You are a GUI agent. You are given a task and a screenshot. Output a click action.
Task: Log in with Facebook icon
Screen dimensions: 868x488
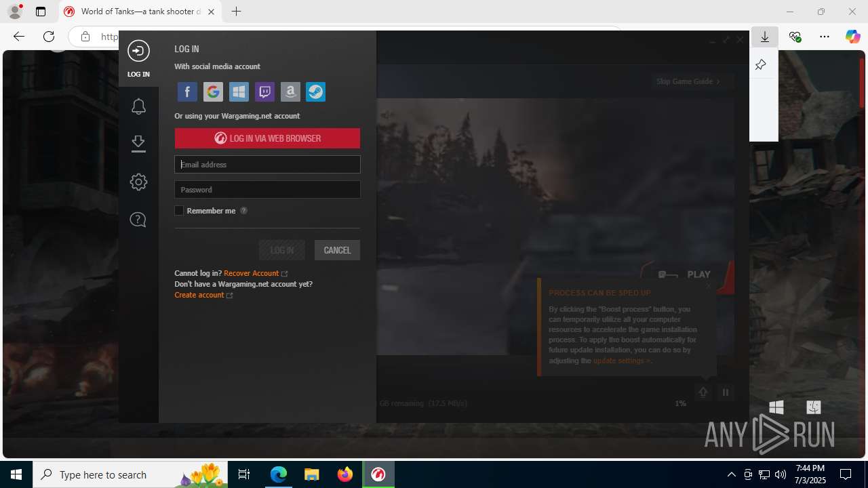(187, 91)
